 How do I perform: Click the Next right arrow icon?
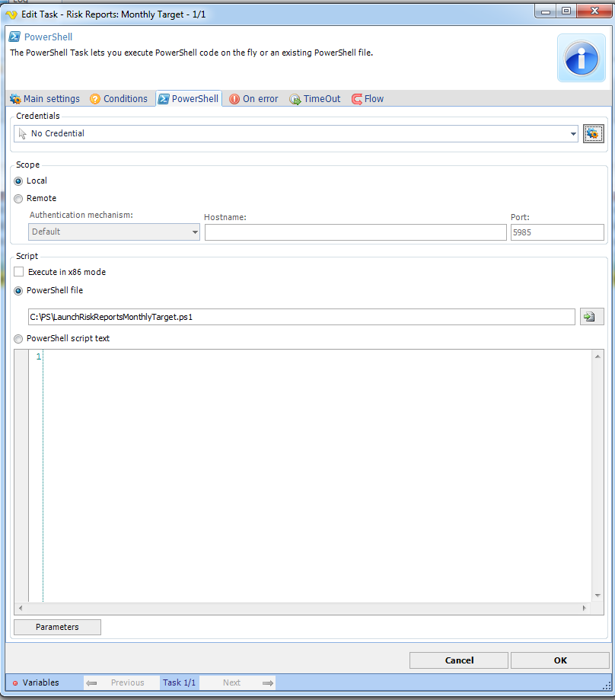[268, 682]
